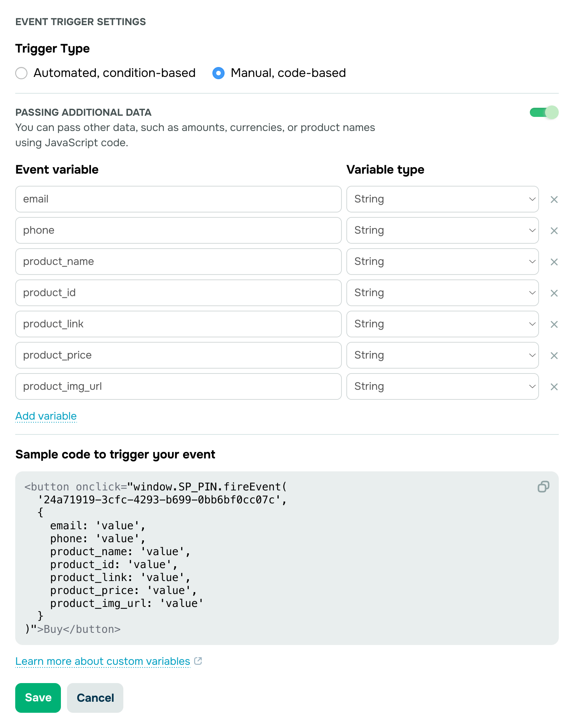The width and height of the screenshot is (574, 728).
Task: Click the Add variable link
Action: pos(46,416)
